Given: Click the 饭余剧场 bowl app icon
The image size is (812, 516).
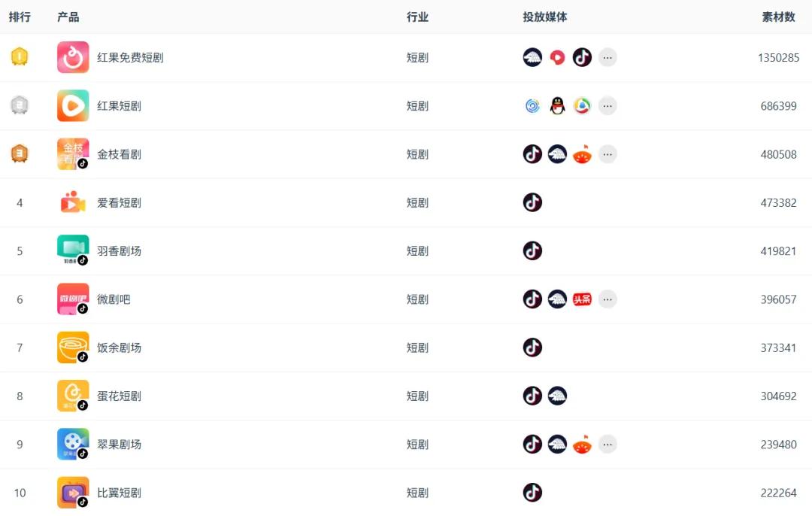Looking at the screenshot, I should point(73,348).
